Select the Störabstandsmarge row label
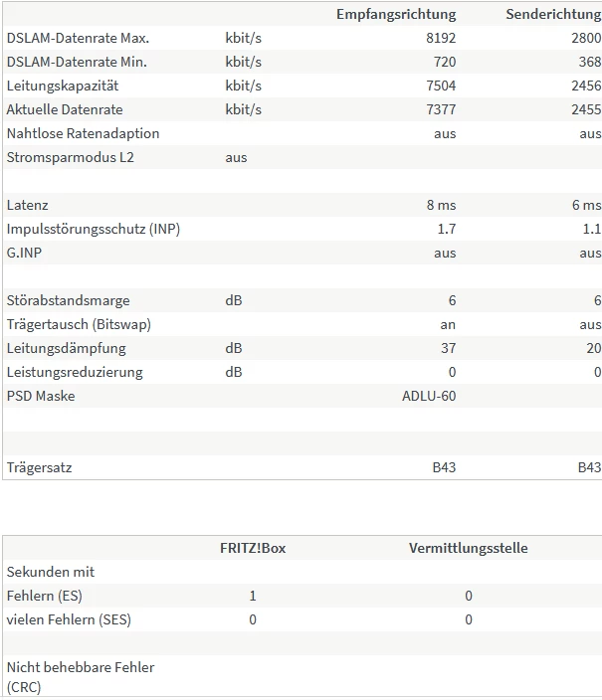Image resolution: width=602 pixels, height=700 pixels. coord(68,300)
